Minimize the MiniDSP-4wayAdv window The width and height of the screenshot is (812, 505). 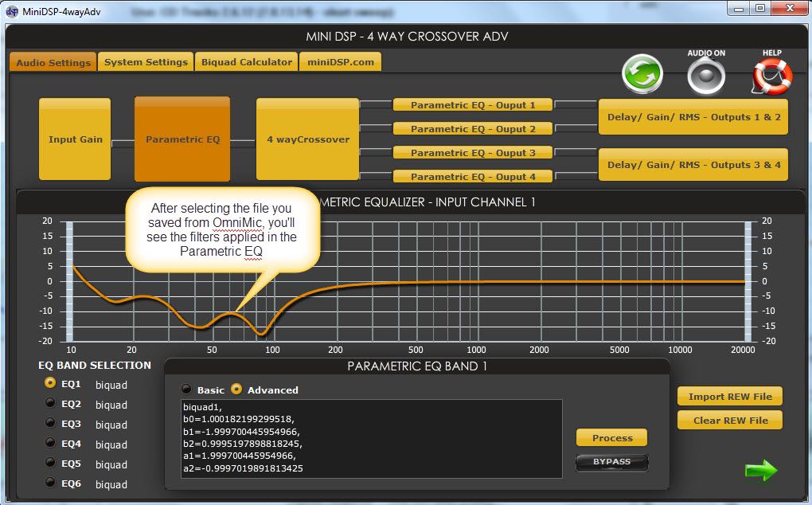click(x=739, y=9)
